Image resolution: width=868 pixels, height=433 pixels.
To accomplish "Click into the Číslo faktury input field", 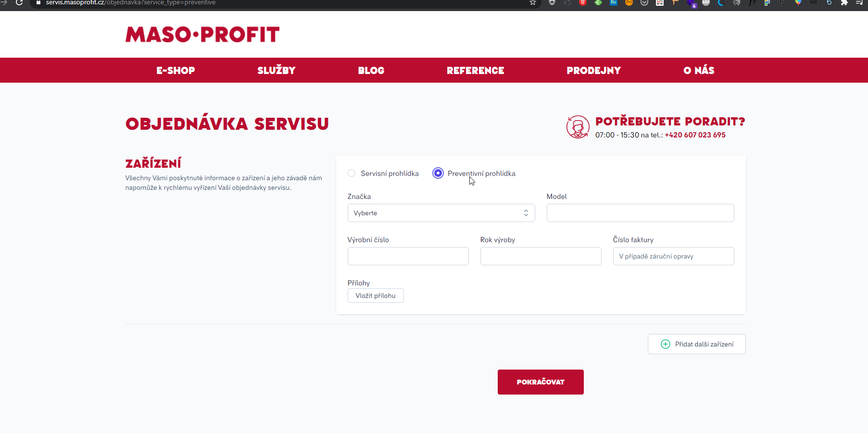I will pyautogui.click(x=673, y=256).
